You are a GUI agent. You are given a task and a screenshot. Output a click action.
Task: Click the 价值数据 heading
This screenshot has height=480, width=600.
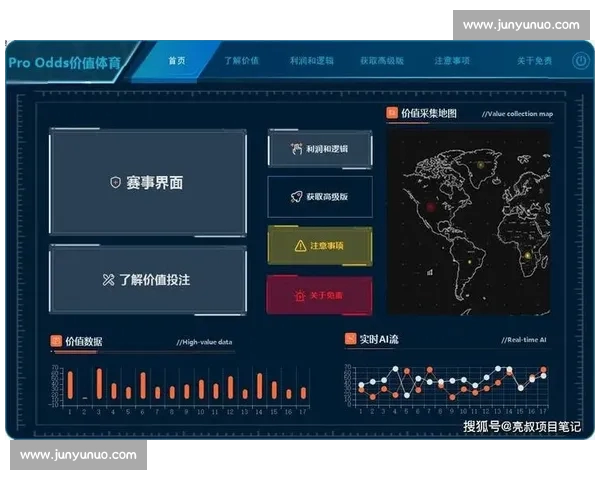click(83, 341)
